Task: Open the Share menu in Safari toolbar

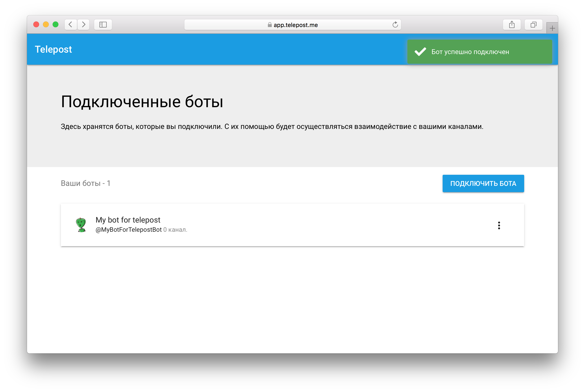Action: [x=512, y=25]
